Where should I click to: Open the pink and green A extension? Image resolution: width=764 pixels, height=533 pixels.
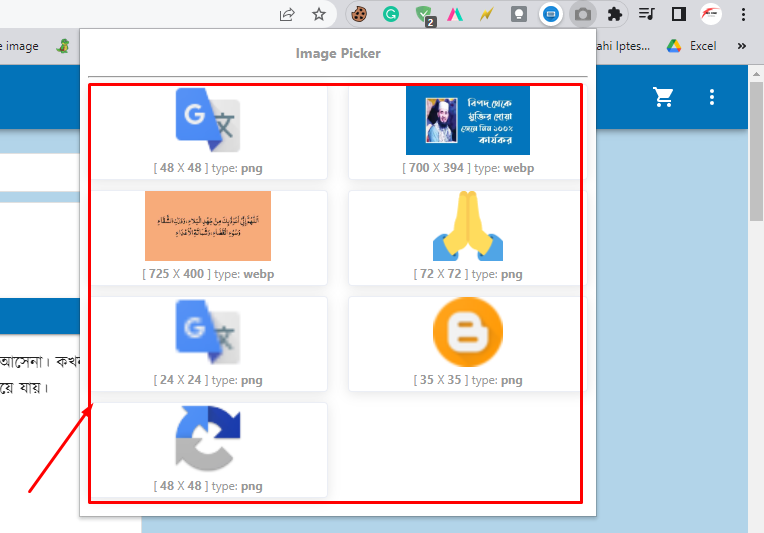point(455,14)
